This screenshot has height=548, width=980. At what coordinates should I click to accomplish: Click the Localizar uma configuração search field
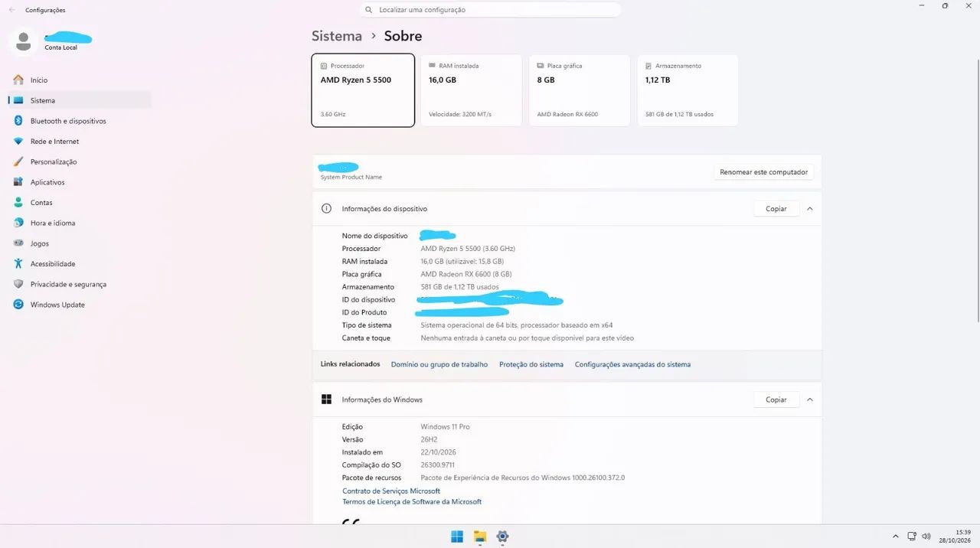tap(490, 10)
